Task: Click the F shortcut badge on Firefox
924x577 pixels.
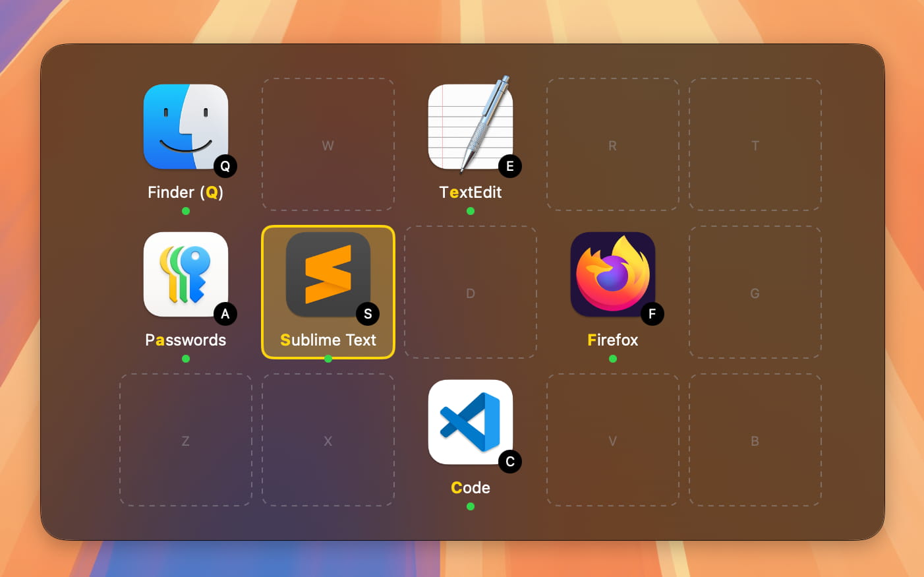Action: (x=652, y=315)
